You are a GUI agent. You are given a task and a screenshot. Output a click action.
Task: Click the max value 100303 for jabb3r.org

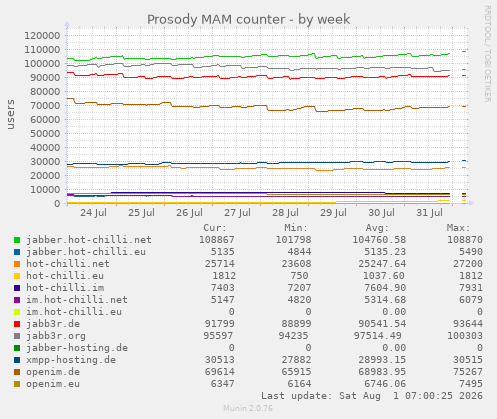(x=465, y=336)
